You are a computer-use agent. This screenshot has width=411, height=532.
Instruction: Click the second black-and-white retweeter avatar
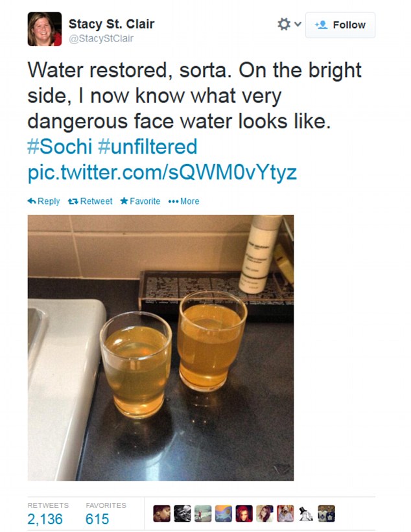pos(183,514)
